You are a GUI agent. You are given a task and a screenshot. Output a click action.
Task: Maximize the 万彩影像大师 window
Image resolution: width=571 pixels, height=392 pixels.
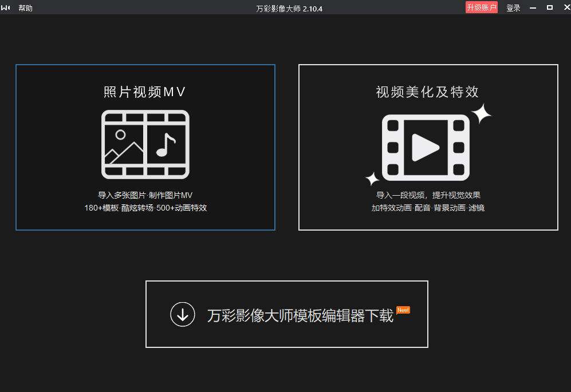click(550, 7)
